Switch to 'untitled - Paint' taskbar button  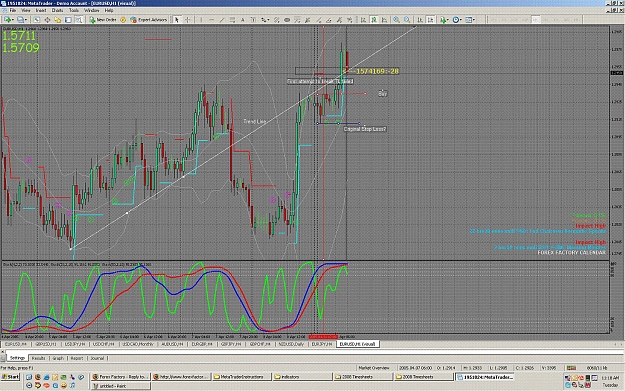121,386
